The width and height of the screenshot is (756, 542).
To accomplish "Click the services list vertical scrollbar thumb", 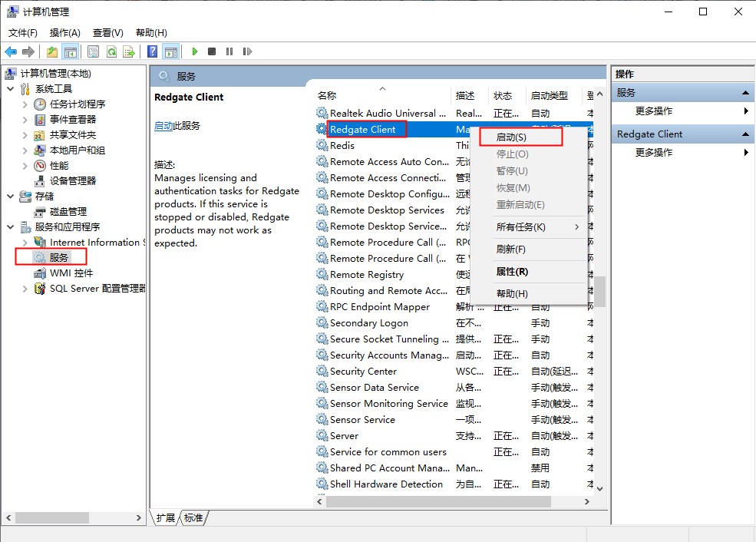I will (x=599, y=291).
